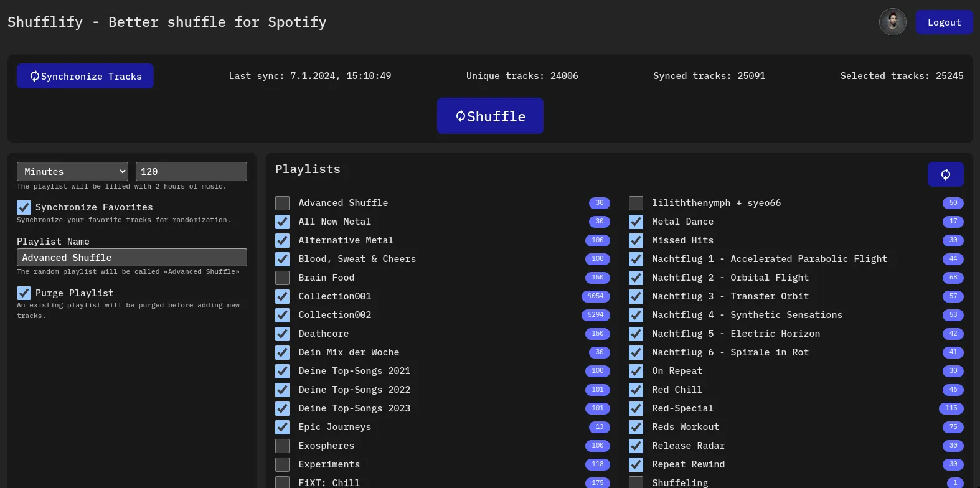Click the 68 badge for Nachtflug 2
This screenshot has height=488, width=980.
point(953,278)
